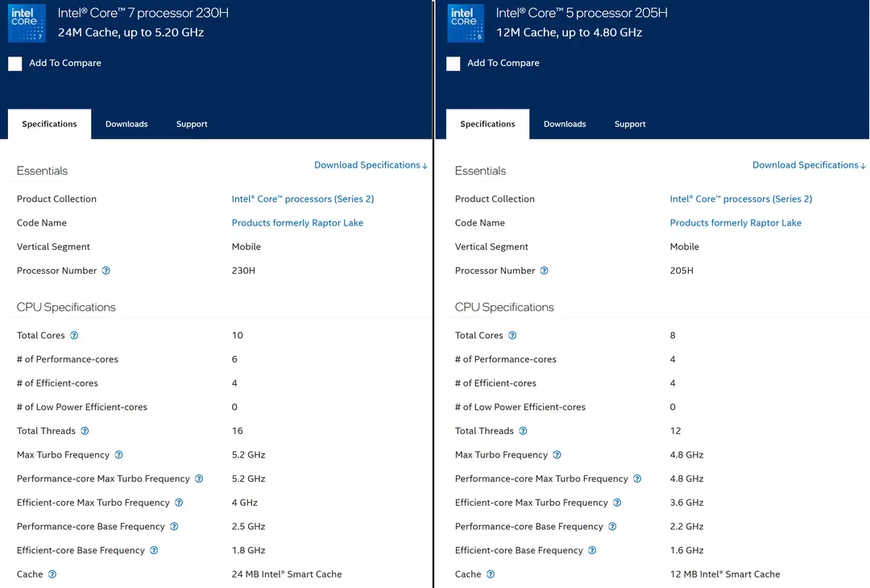Check Add To Compare for Core 7 230H
This screenshot has height=588, width=870.
15,64
